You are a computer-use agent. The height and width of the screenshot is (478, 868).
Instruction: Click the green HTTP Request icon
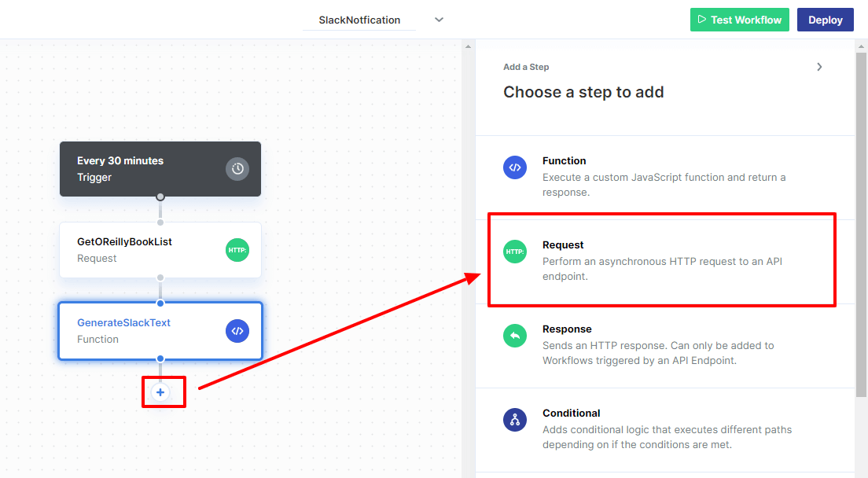tap(515, 252)
